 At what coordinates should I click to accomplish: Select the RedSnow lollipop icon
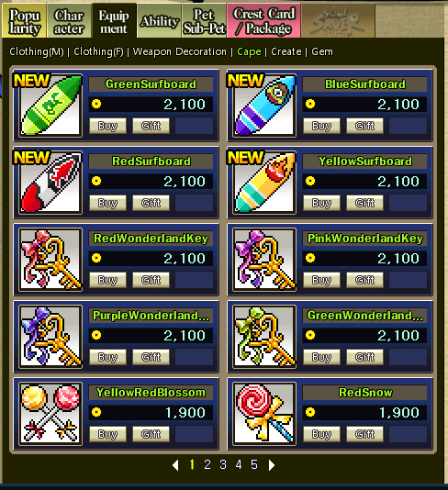(264, 414)
